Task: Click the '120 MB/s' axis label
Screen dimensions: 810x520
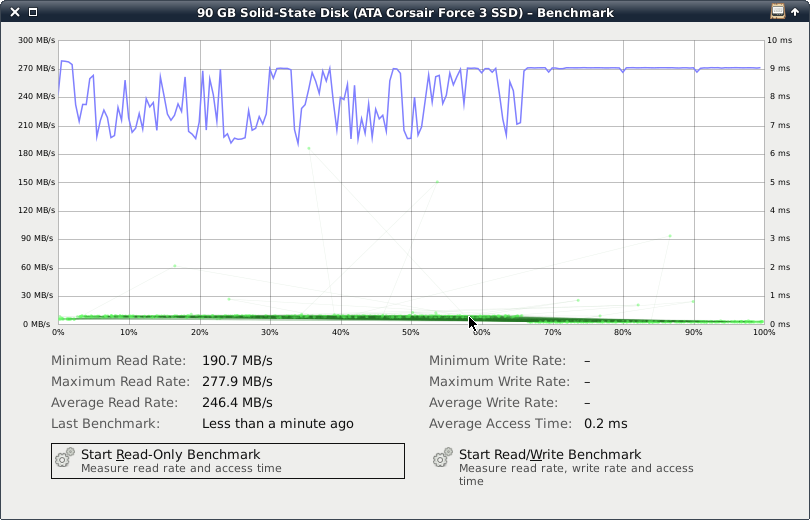Action: click(36, 211)
